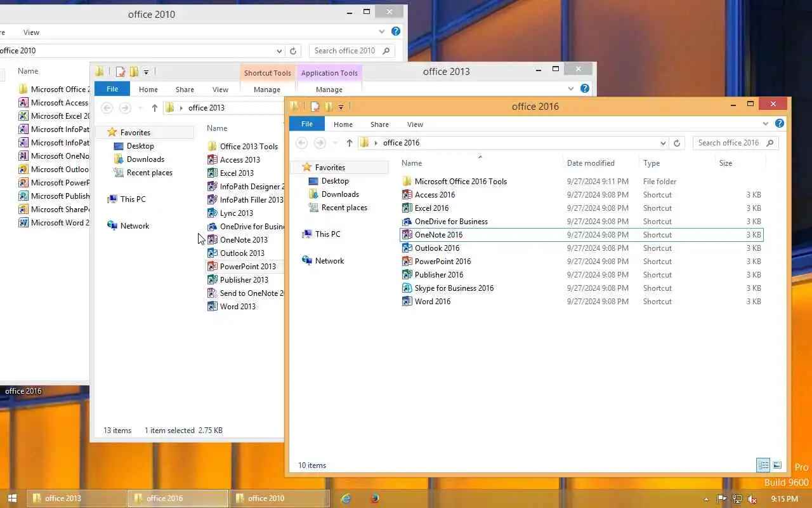This screenshot has width=812, height=508.
Task: Click the Up arrow in office 2016 window
Action: click(349, 143)
